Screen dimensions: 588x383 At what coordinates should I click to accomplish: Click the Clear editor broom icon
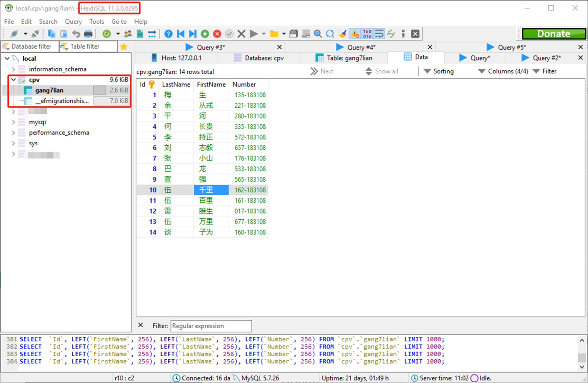(x=342, y=34)
